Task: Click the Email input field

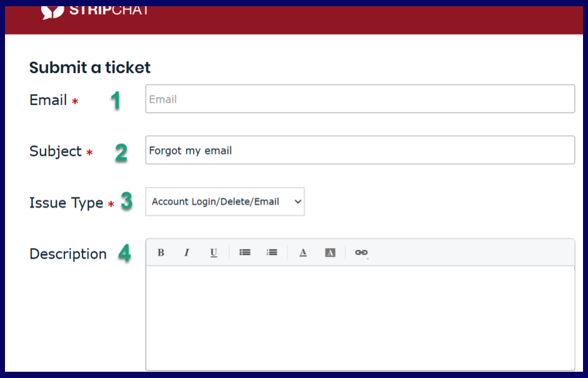Action: (x=359, y=98)
